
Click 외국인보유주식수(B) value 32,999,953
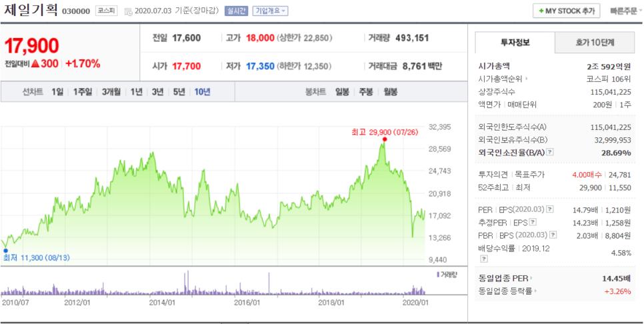[613, 140]
